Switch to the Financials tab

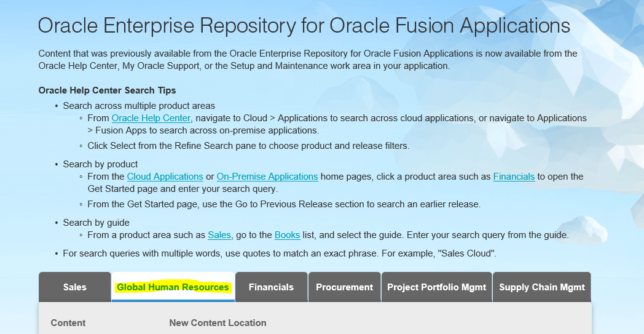tap(271, 287)
